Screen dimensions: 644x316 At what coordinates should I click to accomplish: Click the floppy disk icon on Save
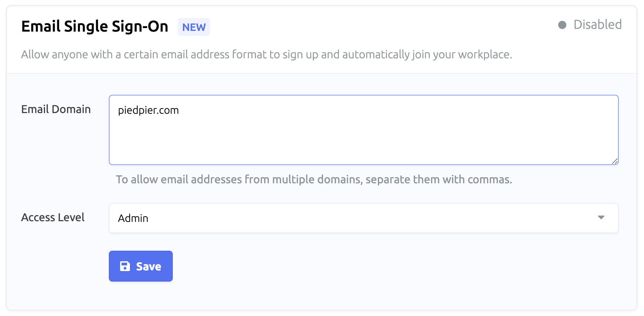pos(125,266)
